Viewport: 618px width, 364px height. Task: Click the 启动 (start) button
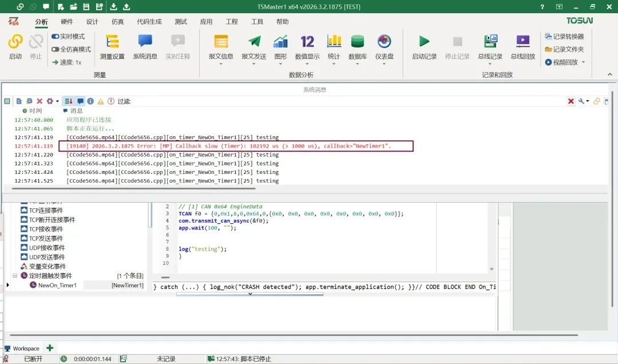tap(14, 49)
